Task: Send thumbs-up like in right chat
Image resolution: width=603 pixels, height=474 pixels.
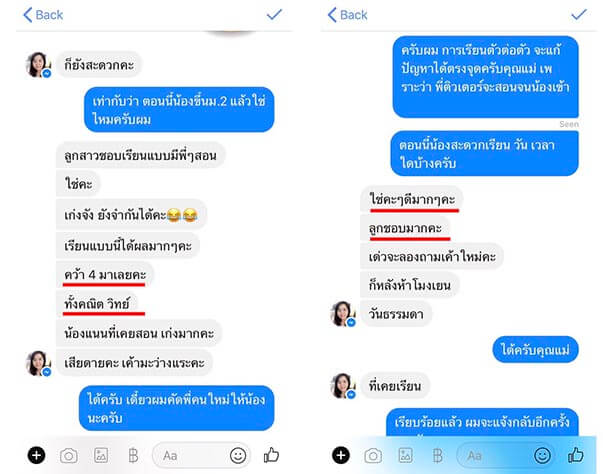Action: pyautogui.click(x=576, y=455)
